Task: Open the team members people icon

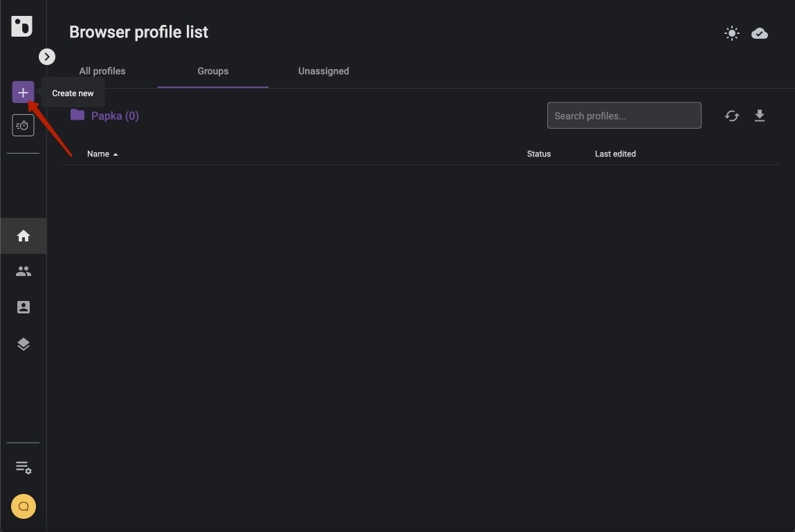Action: (x=24, y=271)
